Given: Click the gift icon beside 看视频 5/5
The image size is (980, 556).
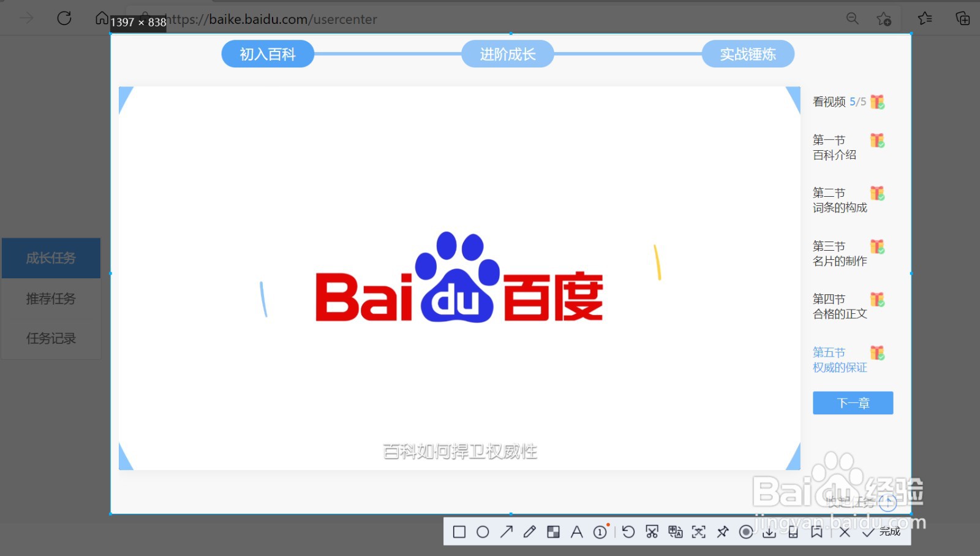Looking at the screenshot, I should pyautogui.click(x=878, y=102).
